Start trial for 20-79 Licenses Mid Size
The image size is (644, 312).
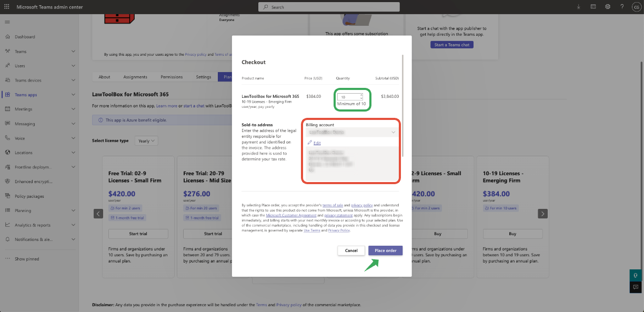pyautogui.click(x=213, y=234)
